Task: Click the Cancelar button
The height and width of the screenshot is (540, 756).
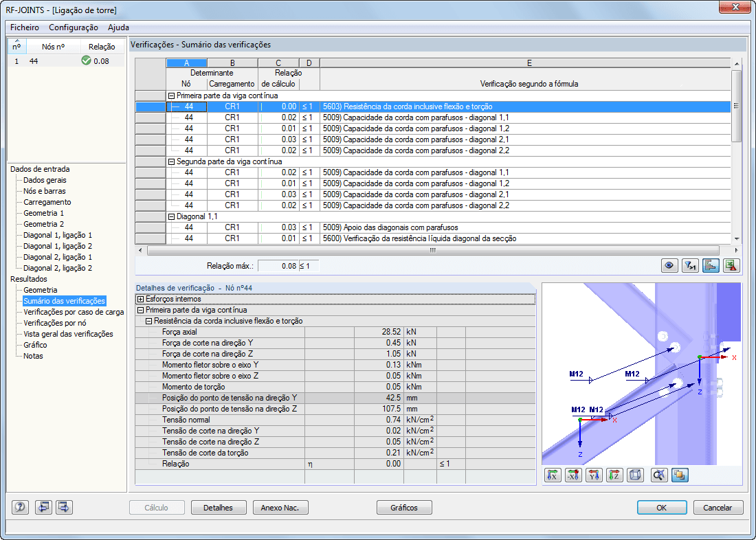Action: pos(718,508)
